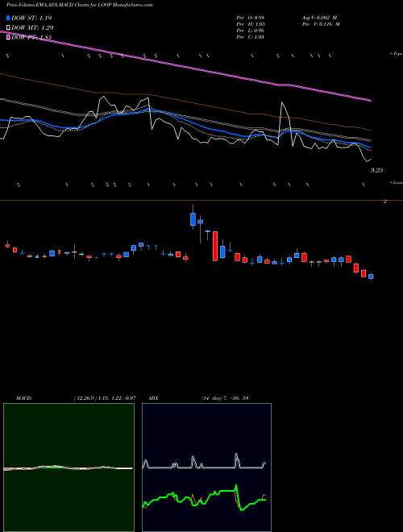Click the 3.25 price label
This screenshot has width=403, height=532.
coord(376,170)
